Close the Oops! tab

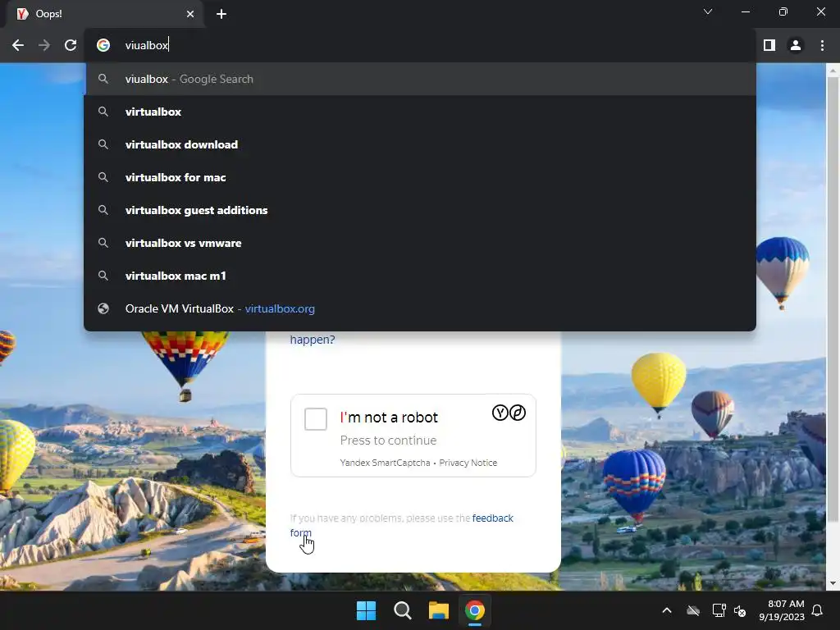(x=190, y=14)
